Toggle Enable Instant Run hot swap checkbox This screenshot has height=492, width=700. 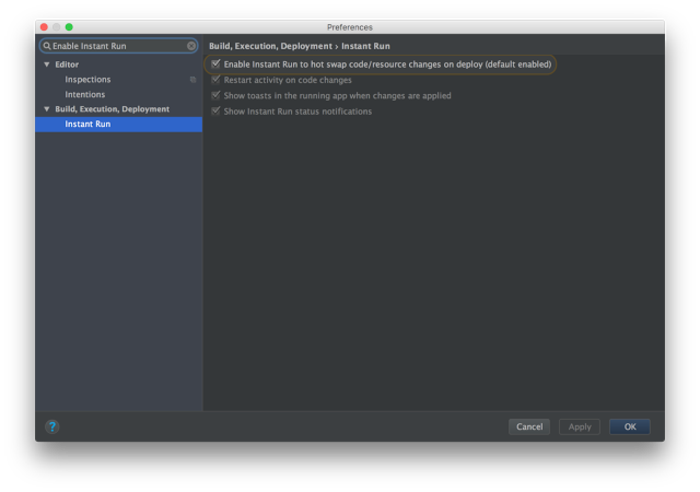point(216,64)
